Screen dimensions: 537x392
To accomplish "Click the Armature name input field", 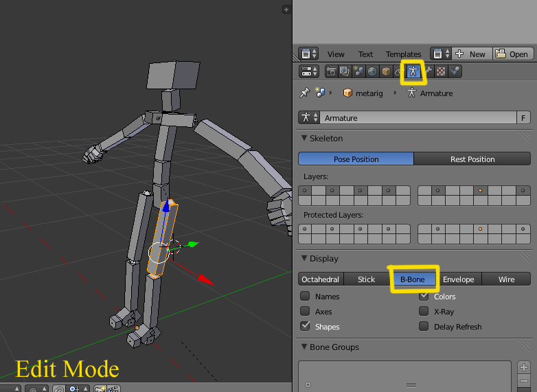I will pyautogui.click(x=418, y=118).
